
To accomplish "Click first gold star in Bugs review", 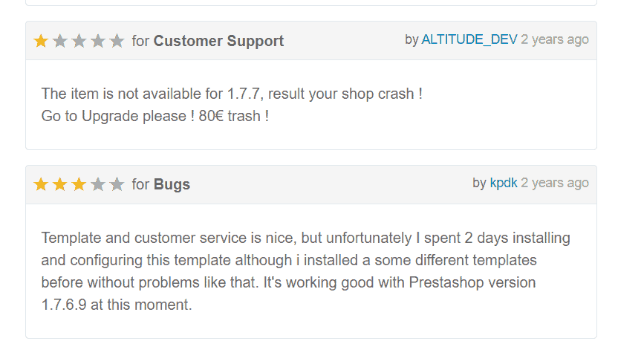I will [41, 184].
